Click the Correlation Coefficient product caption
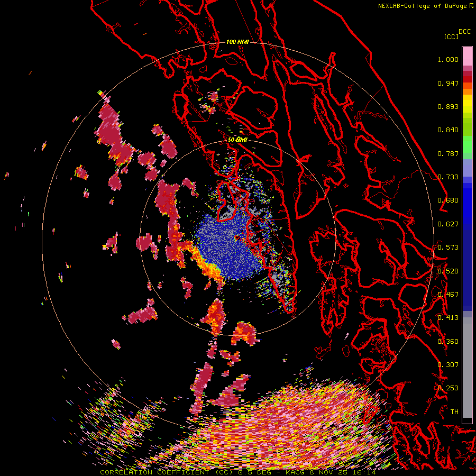Image resolution: width=476 pixels, height=476 pixels. 238,472
